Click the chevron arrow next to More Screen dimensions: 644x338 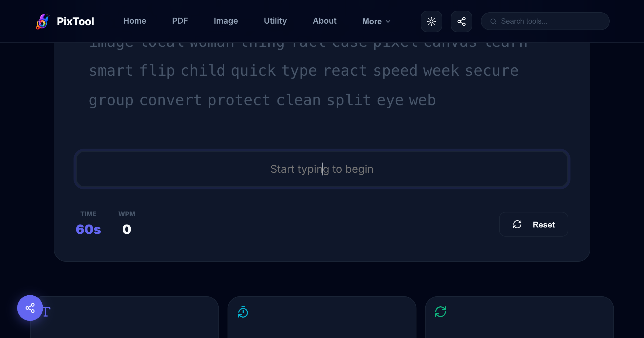point(388,21)
